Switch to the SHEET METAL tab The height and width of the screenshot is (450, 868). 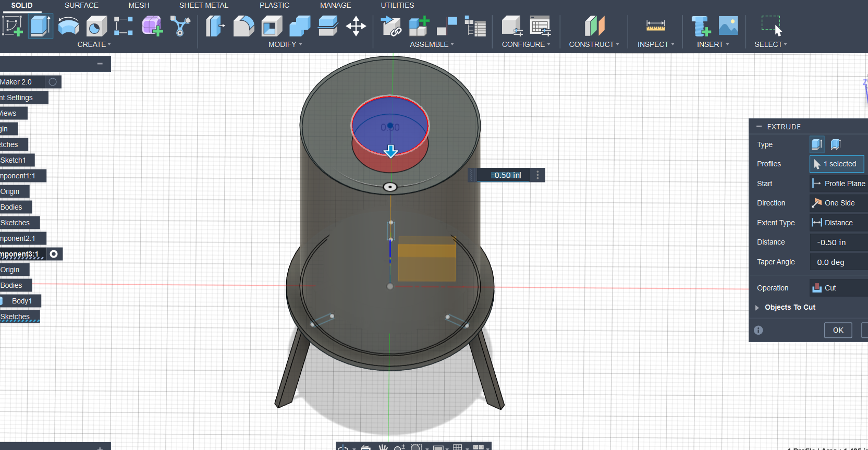point(204,5)
